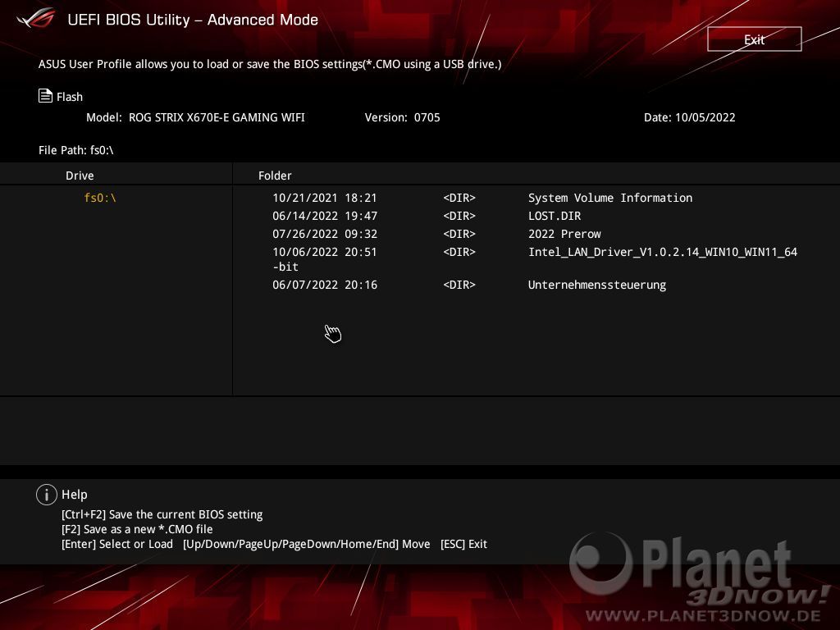Click the 07/26/2022 09:32 timestamp
Viewport: 840px width, 630px height.
click(325, 234)
